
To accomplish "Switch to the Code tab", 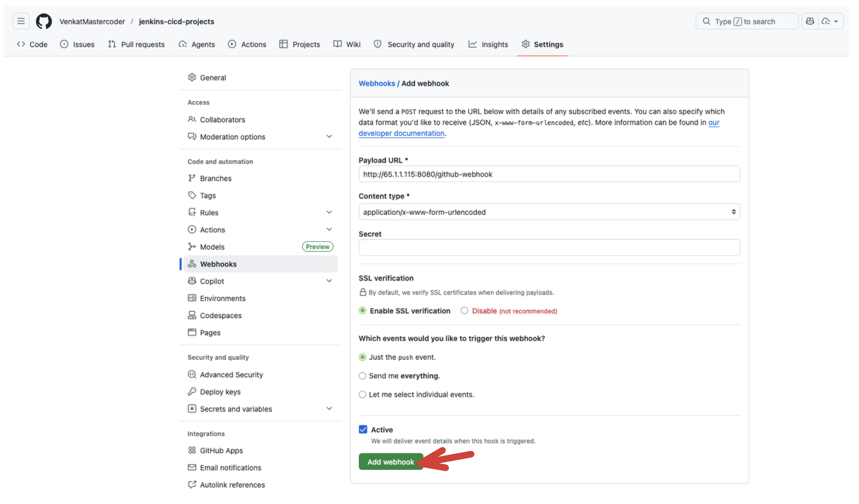I will coord(32,44).
